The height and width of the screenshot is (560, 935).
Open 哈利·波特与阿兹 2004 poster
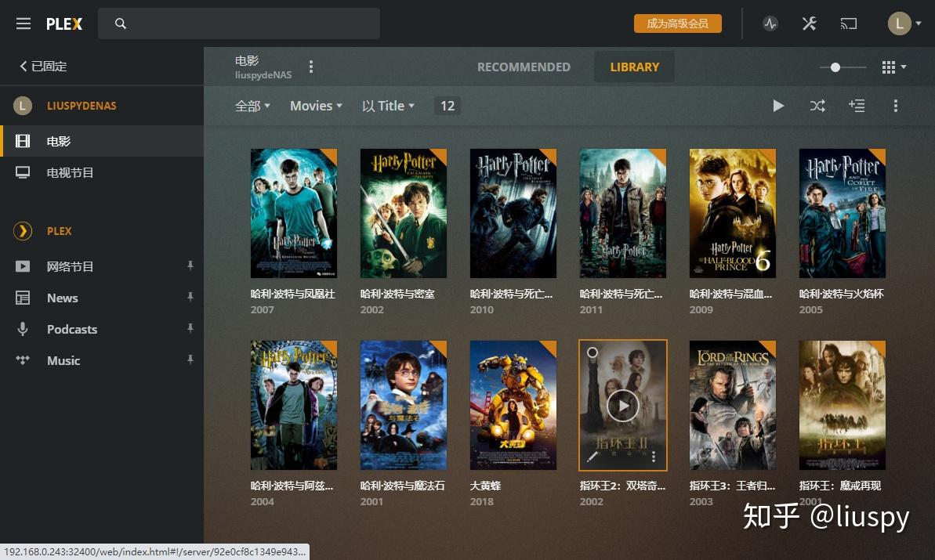click(x=294, y=405)
